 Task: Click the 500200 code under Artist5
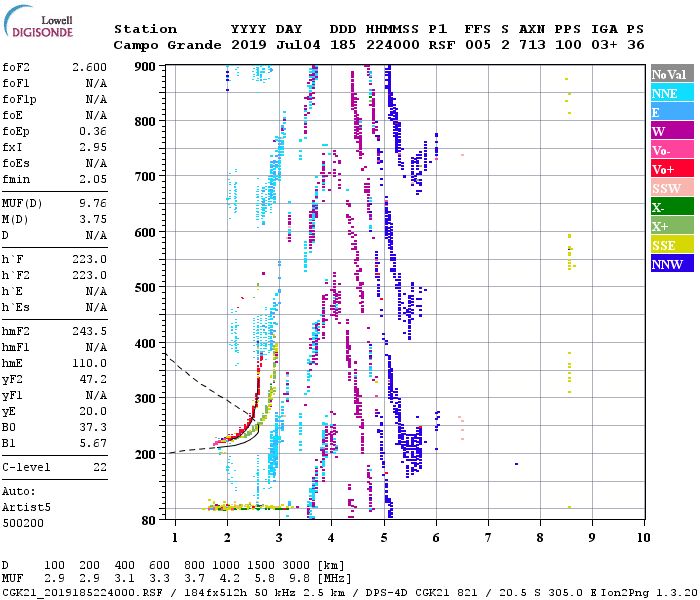[23, 523]
